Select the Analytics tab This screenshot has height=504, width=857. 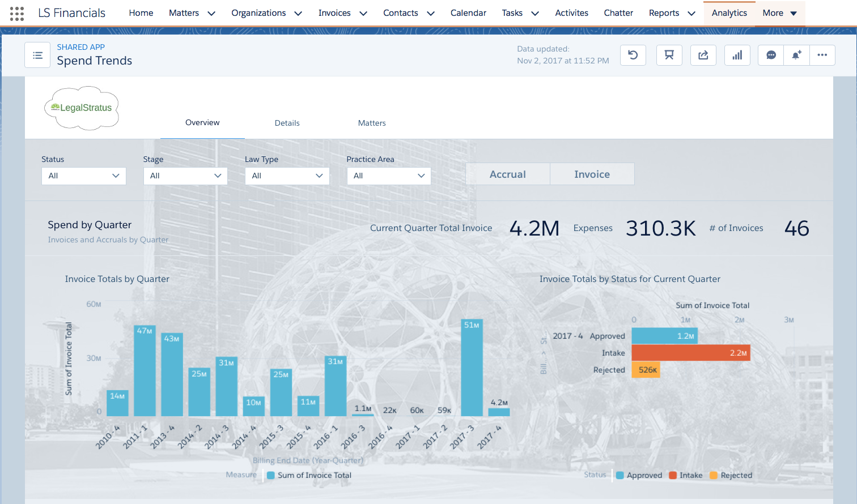point(729,13)
